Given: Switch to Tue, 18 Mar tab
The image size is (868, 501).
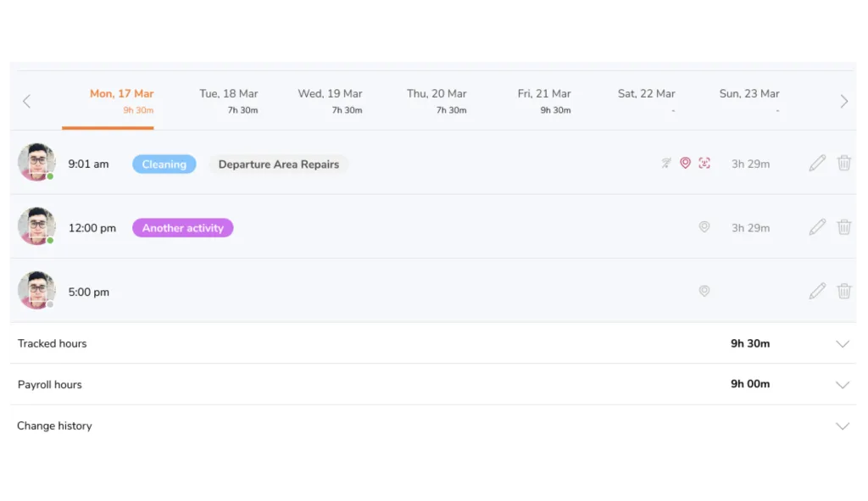Looking at the screenshot, I should click(x=229, y=100).
